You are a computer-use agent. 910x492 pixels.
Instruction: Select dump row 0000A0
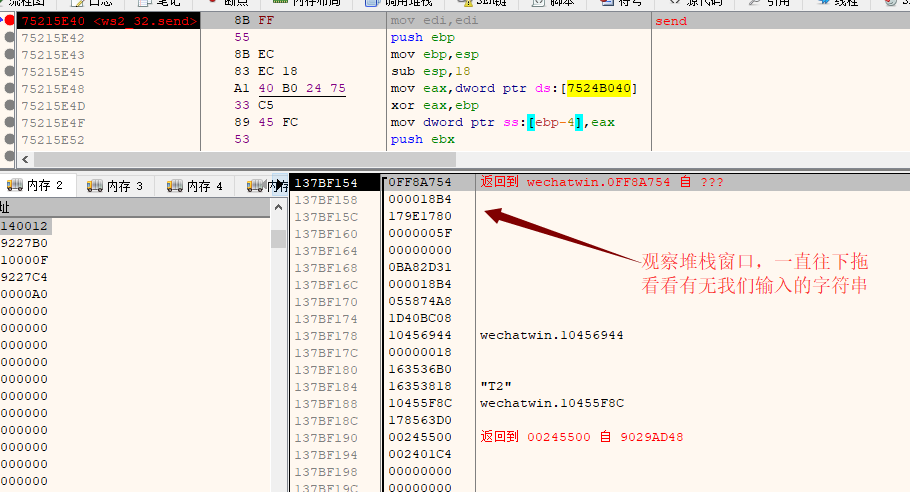24,294
